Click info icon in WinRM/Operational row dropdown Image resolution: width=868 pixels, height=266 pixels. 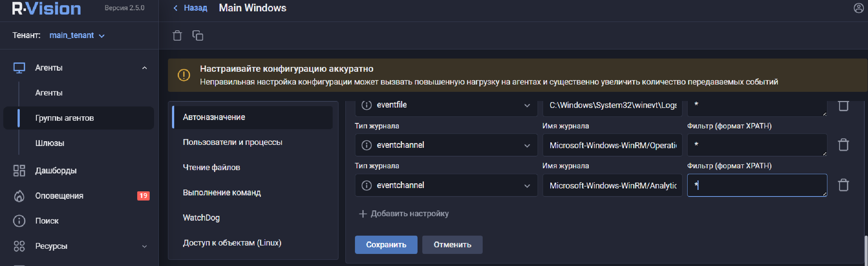coord(367,145)
